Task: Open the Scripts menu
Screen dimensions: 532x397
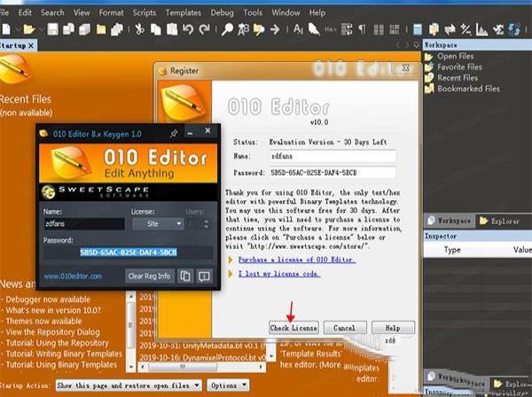Action: (145, 12)
